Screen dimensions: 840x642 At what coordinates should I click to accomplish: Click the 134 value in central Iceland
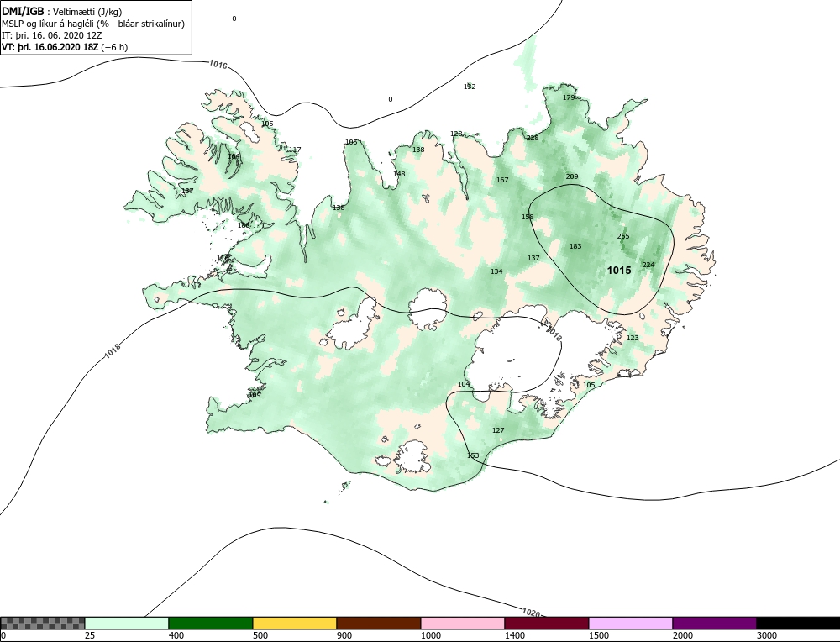tap(496, 271)
